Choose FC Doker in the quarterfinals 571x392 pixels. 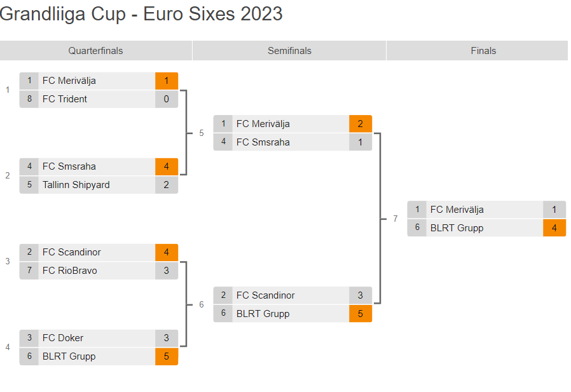click(63, 338)
